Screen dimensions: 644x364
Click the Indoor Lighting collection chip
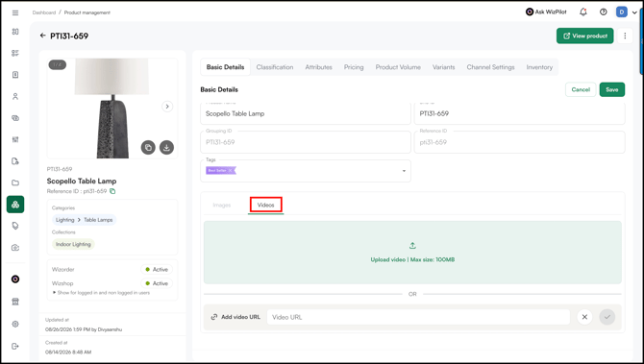[73, 244]
